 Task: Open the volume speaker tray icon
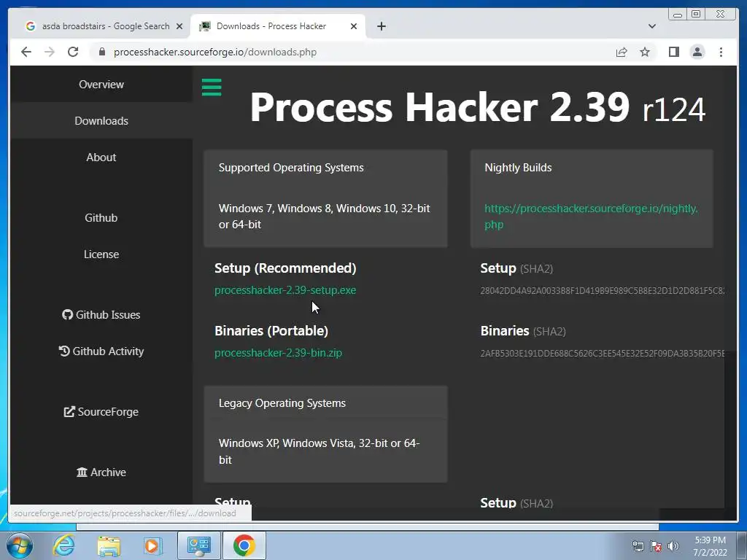[673, 546]
